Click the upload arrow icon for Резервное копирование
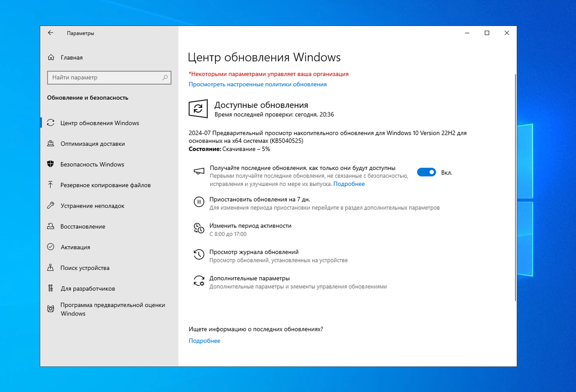 (x=51, y=185)
